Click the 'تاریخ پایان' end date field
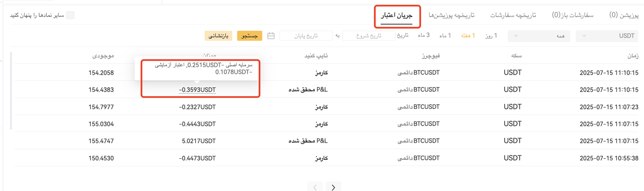Viewport: 644px width, 191px height. point(306,36)
